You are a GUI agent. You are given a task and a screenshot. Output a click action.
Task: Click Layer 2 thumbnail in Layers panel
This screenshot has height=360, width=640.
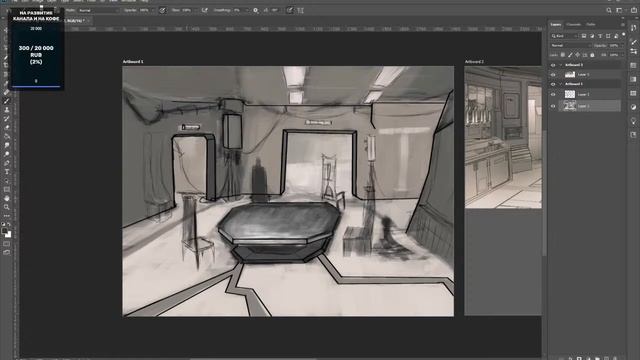(570, 94)
